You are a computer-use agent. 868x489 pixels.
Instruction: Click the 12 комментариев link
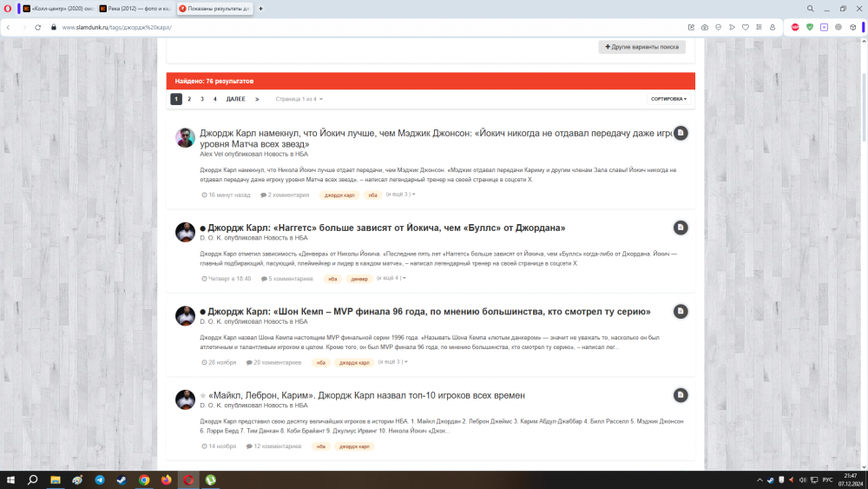click(273, 446)
